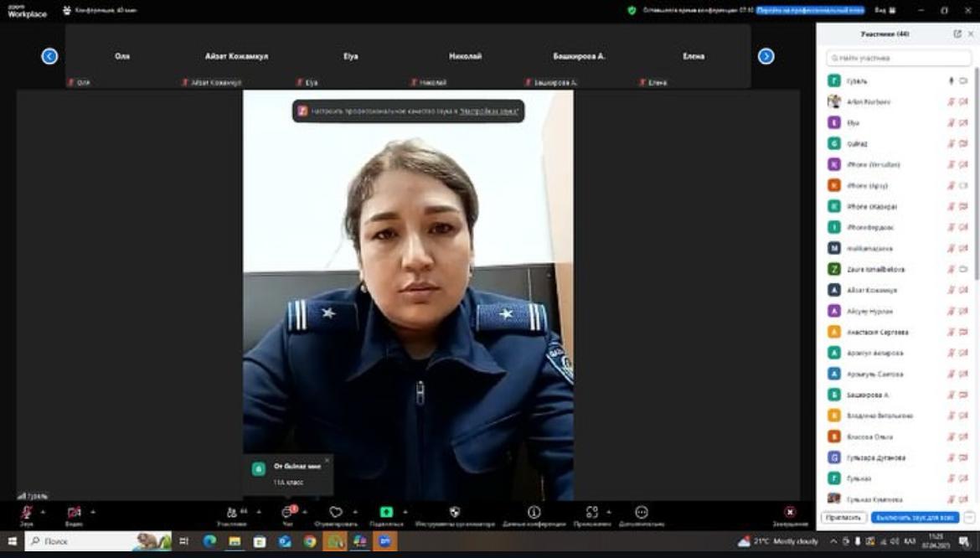Open the host tools shield icon
This screenshot has width=980, height=558.
[x=455, y=512]
